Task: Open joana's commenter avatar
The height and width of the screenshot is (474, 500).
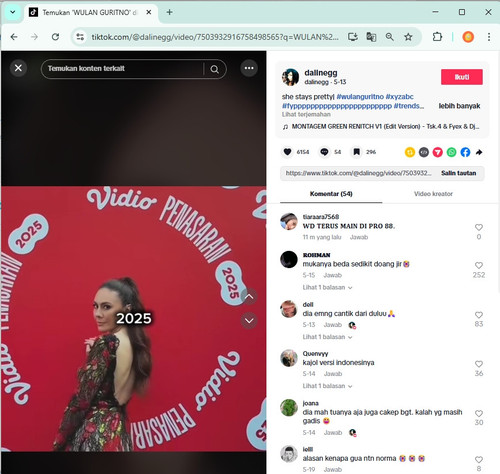Action: pos(289,408)
